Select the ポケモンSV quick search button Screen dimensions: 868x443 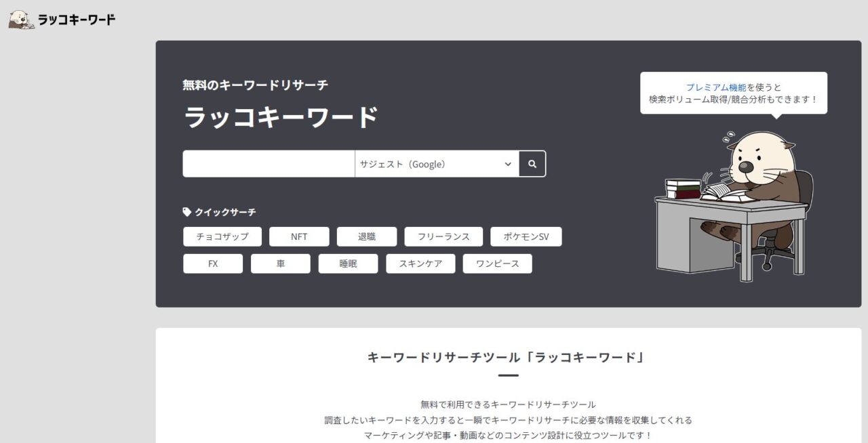tap(526, 236)
